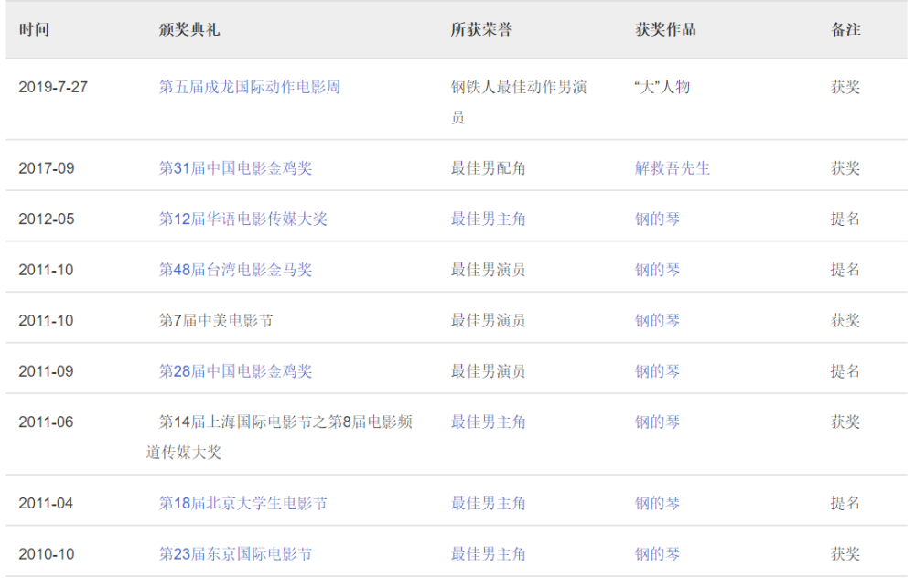
Task: Click 提名 in the 2011-04 row
Action: tap(845, 503)
